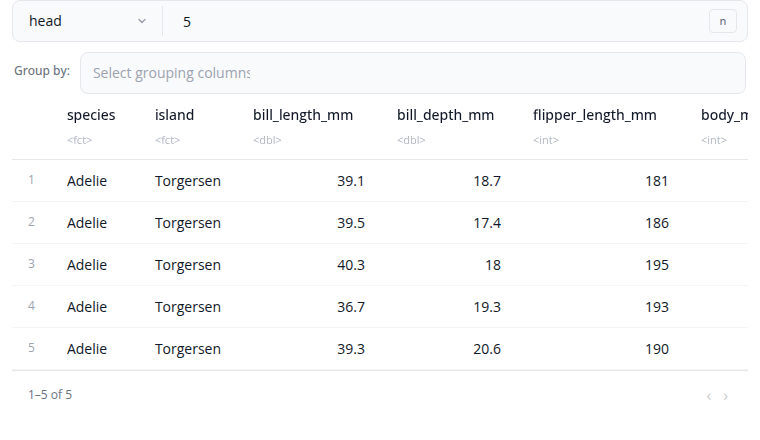This screenshot has height=440, width=760.
Task: Click the bill depth value 20.6
Action: coord(487,349)
